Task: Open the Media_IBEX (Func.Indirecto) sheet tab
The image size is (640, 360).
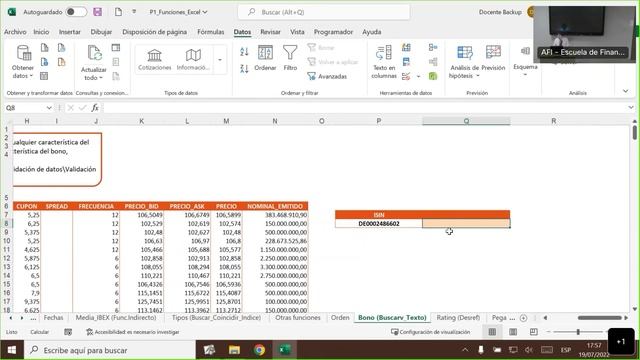Action: tap(116, 318)
